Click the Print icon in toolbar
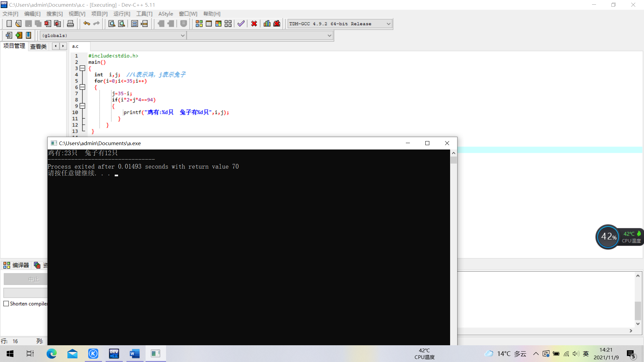 pos(70,23)
